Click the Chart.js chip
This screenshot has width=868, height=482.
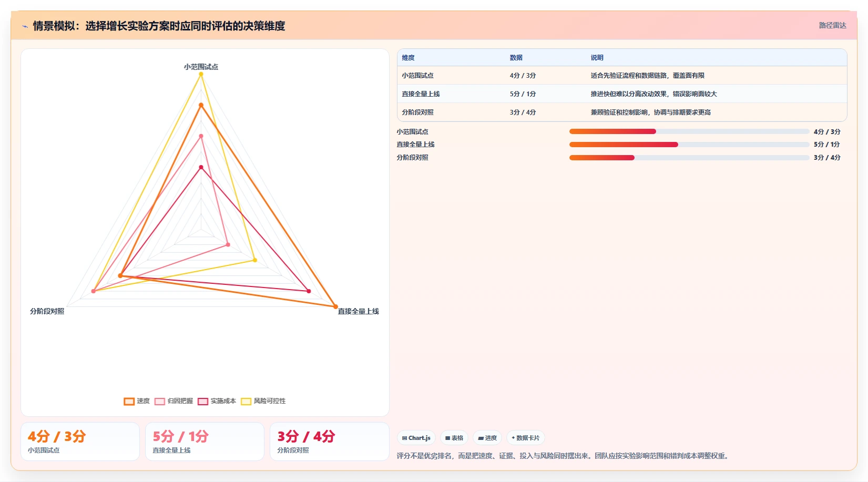click(416, 438)
